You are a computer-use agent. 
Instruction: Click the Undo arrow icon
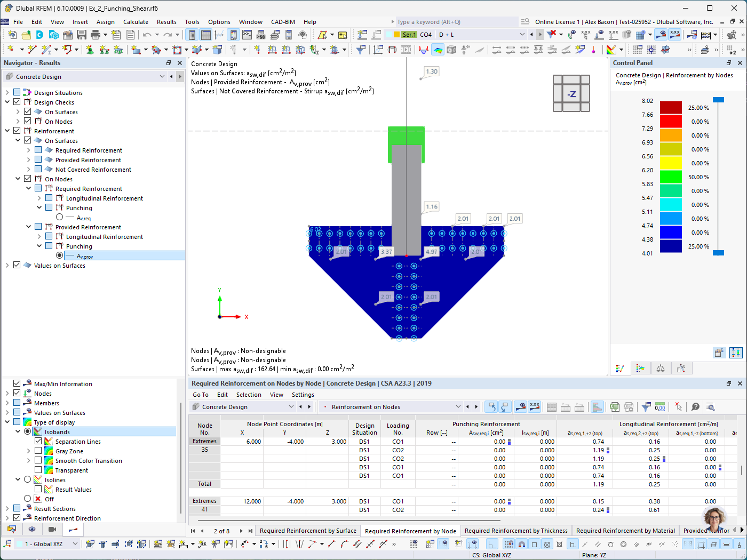point(147,35)
